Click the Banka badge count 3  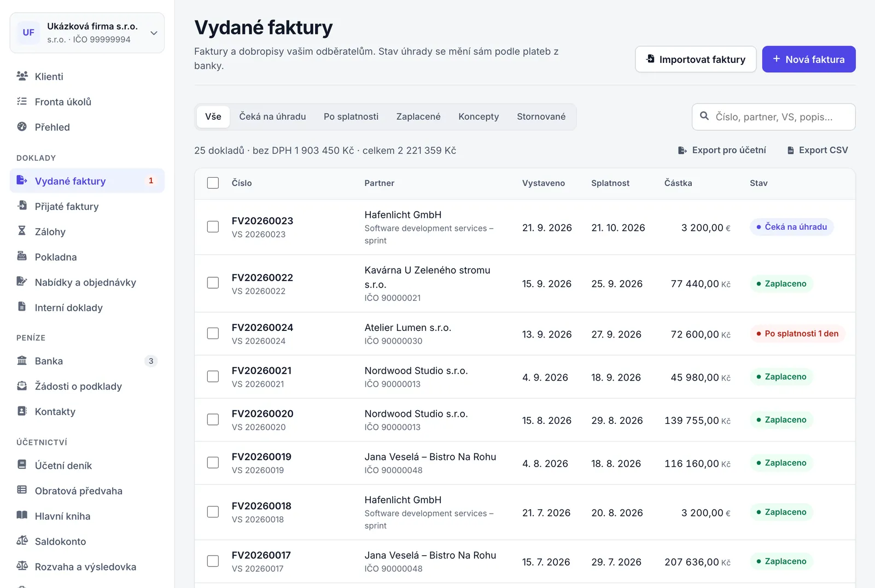151,361
